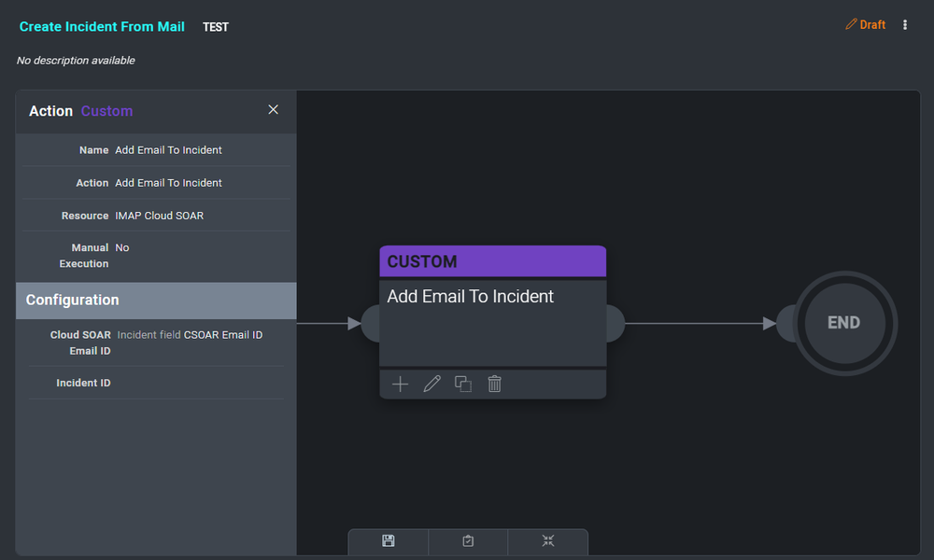The width and height of the screenshot is (934, 560).
Task: Click the right output connector of Custom node
Action: pos(615,324)
